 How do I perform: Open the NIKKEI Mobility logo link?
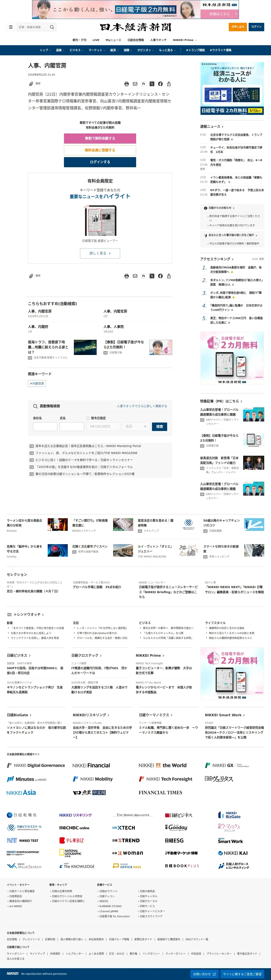[93, 779]
